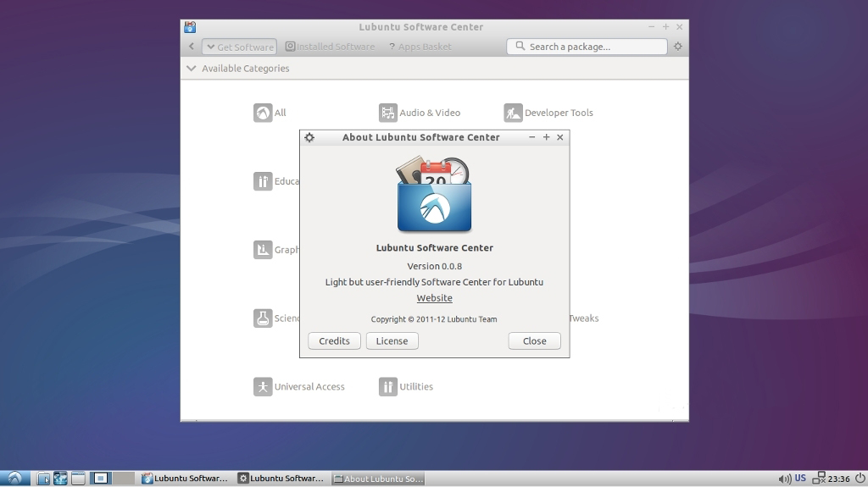The height and width of the screenshot is (487, 868).
Task: Launch file manager from the taskbar
Action: (43, 479)
